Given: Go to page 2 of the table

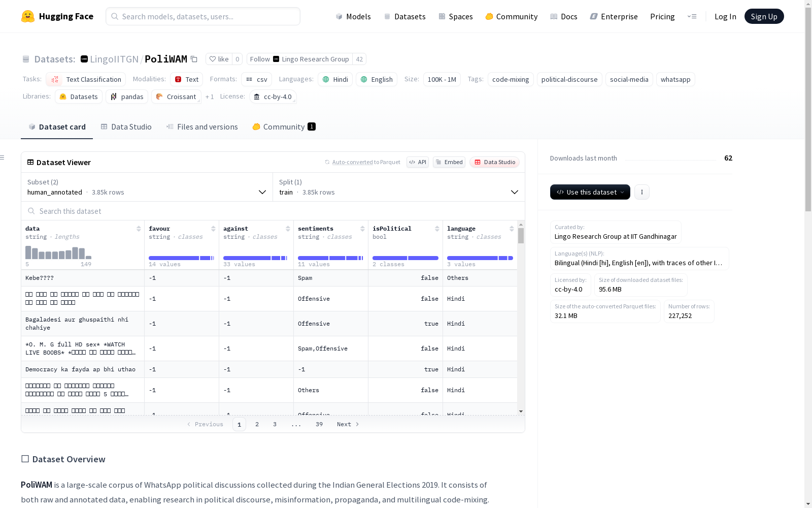Looking at the screenshot, I should [257, 424].
